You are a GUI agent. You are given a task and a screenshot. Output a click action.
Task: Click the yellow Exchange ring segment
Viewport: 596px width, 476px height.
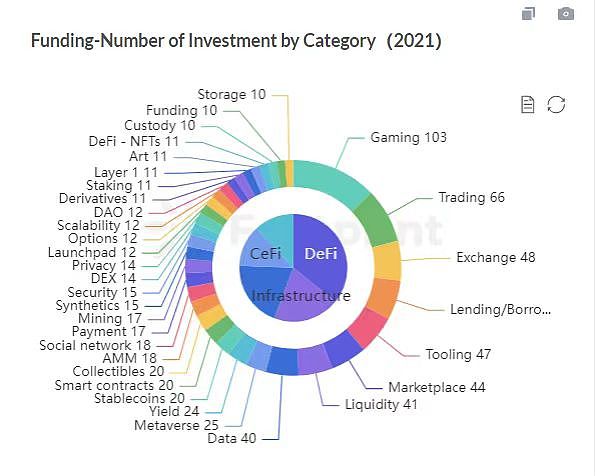click(387, 262)
